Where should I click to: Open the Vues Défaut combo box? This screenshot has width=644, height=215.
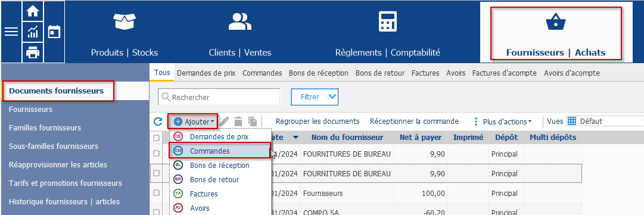605,121
